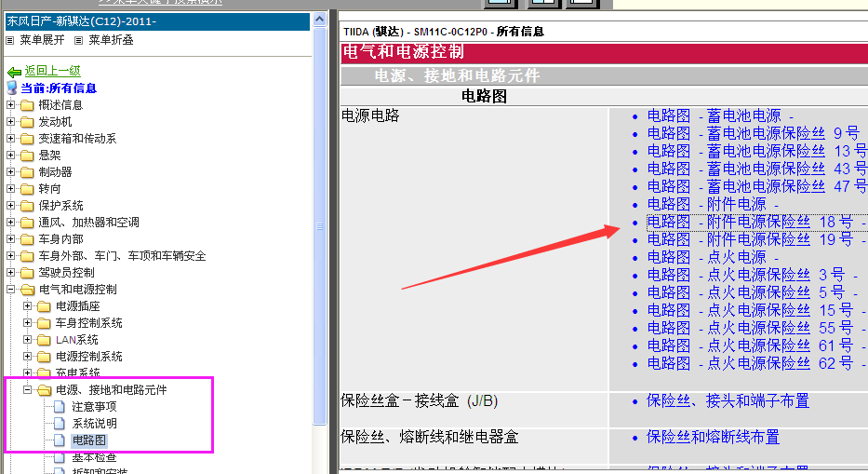Click left panel scrollbar thumb
868x474 pixels.
(x=319, y=225)
